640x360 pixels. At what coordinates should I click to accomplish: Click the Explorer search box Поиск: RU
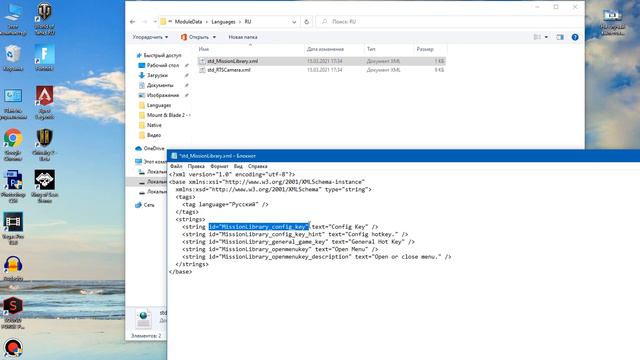pos(449,22)
